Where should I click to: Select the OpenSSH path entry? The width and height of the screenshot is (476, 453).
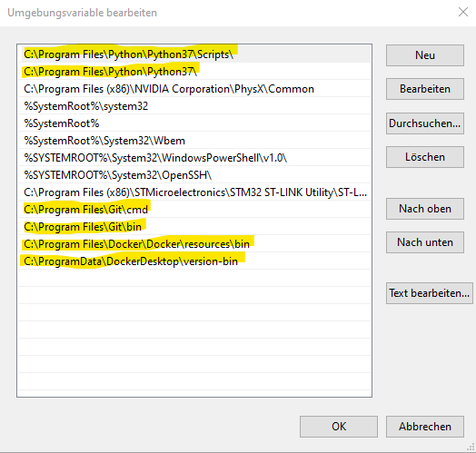(x=194, y=175)
